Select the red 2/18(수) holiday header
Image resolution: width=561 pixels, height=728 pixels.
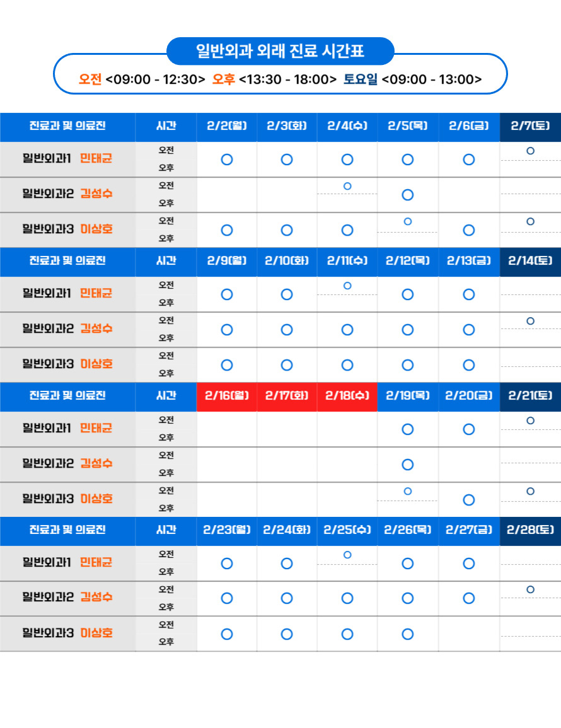tap(347, 396)
